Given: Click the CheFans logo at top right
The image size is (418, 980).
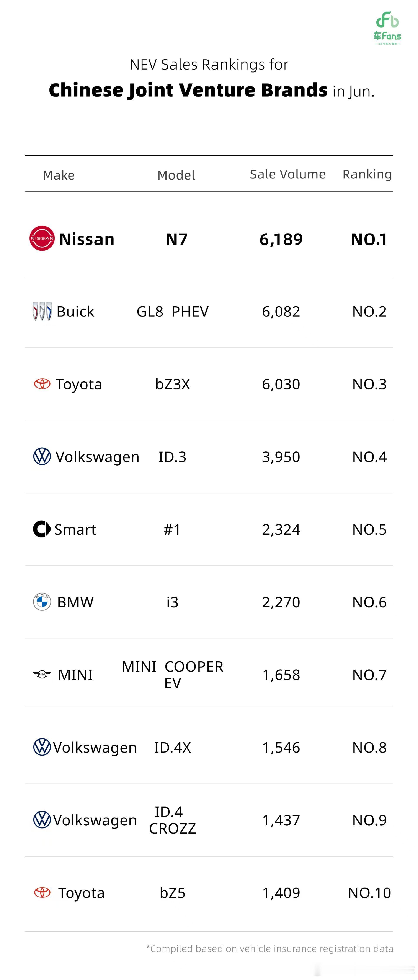Looking at the screenshot, I should tap(387, 28).
